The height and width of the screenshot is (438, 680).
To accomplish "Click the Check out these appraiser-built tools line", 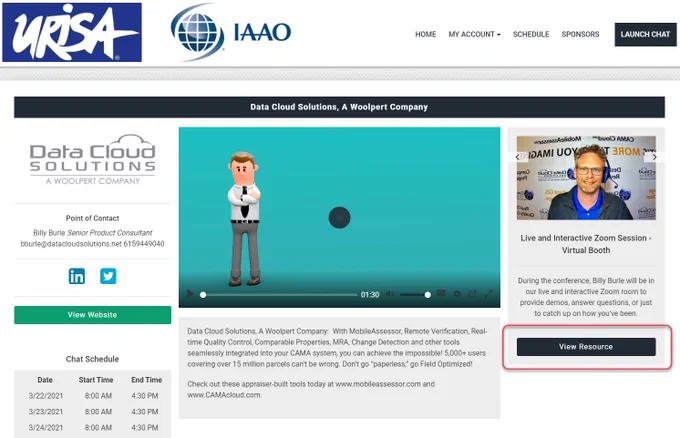I will [311, 389].
